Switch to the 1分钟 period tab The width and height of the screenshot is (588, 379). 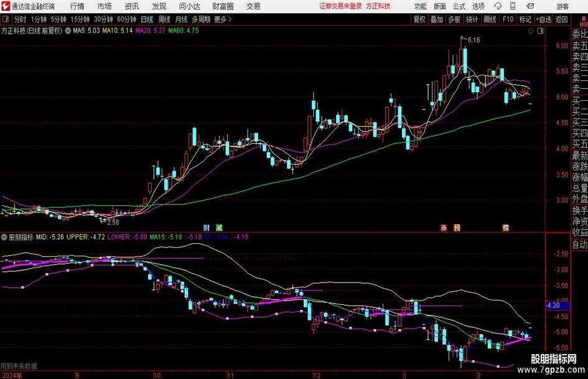[x=39, y=19]
